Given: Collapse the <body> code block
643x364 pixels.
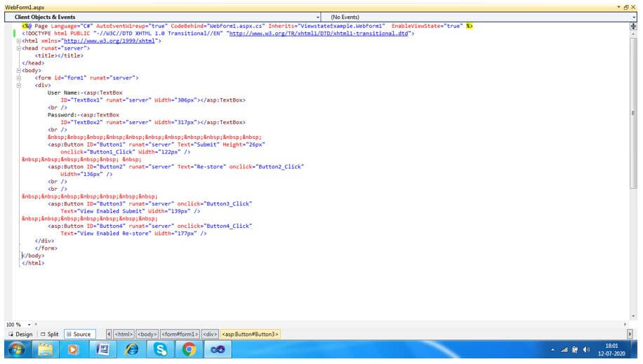Looking at the screenshot, I should pos(18,71).
